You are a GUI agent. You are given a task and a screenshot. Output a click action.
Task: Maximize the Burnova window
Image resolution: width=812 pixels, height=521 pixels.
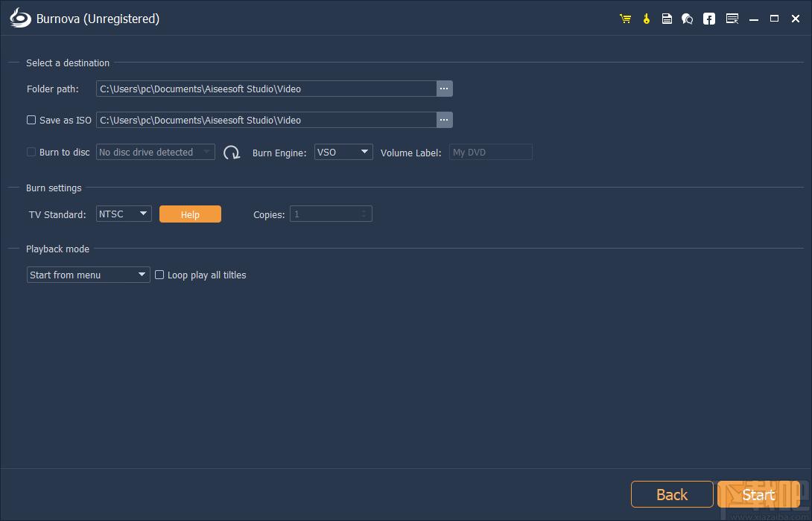(x=774, y=19)
